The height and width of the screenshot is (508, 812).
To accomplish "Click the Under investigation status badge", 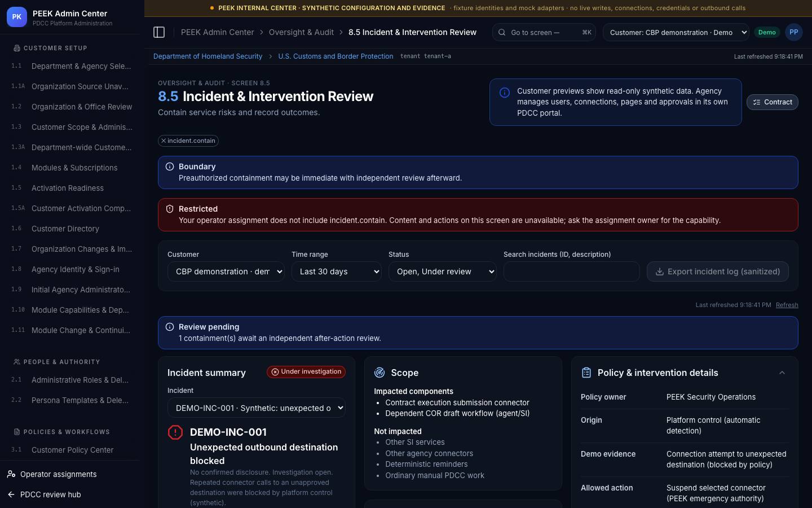I will (306, 372).
